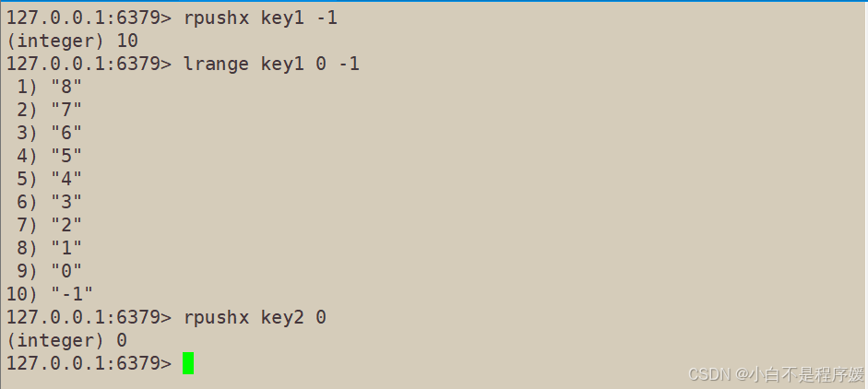Click the "rpushx key2 0" command text
Screen dimensions: 868x389
click(x=255, y=317)
